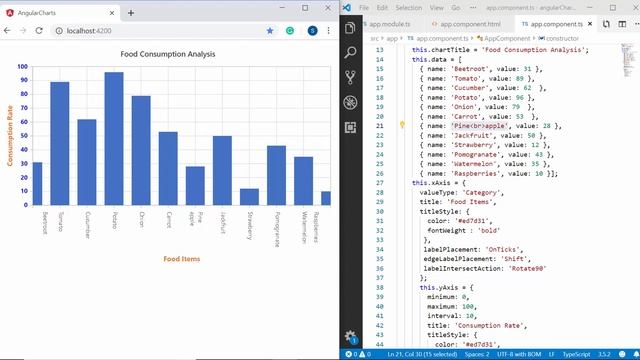
Task: Click TypeScript version 3.5.2 in status bar
Action: click(x=604, y=354)
